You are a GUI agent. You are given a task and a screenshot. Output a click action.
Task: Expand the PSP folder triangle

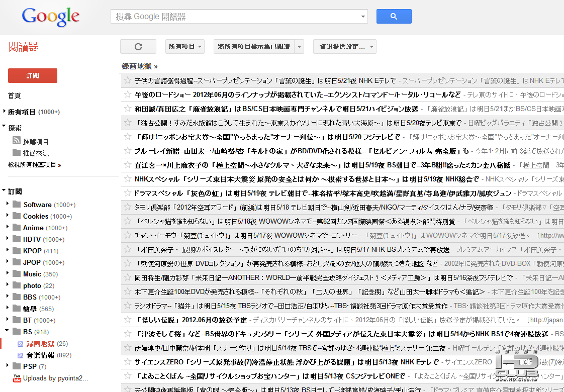pyautogui.click(x=7, y=365)
